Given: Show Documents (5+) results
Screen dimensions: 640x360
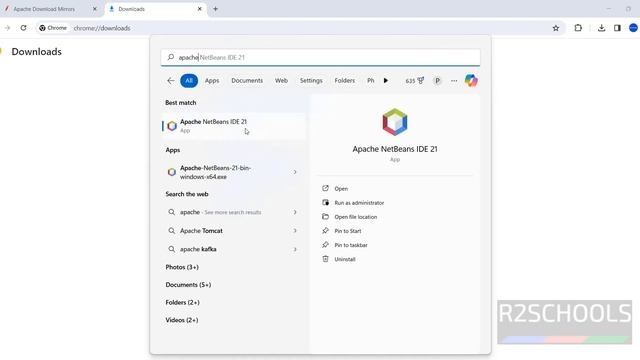Looking at the screenshot, I should pos(188,284).
